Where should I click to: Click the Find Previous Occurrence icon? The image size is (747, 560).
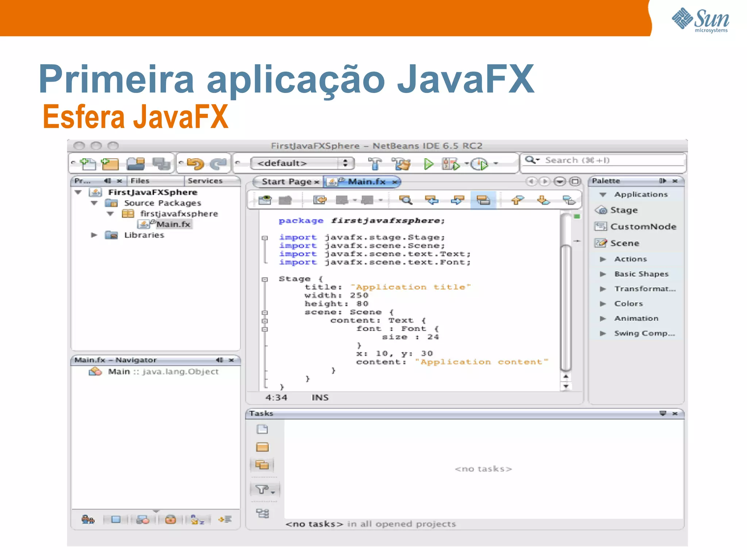click(x=432, y=200)
